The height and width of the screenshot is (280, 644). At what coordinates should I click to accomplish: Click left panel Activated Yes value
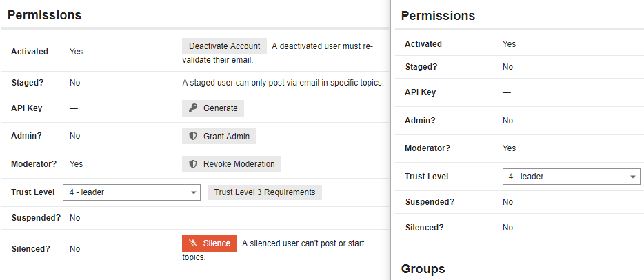click(76, 52)
